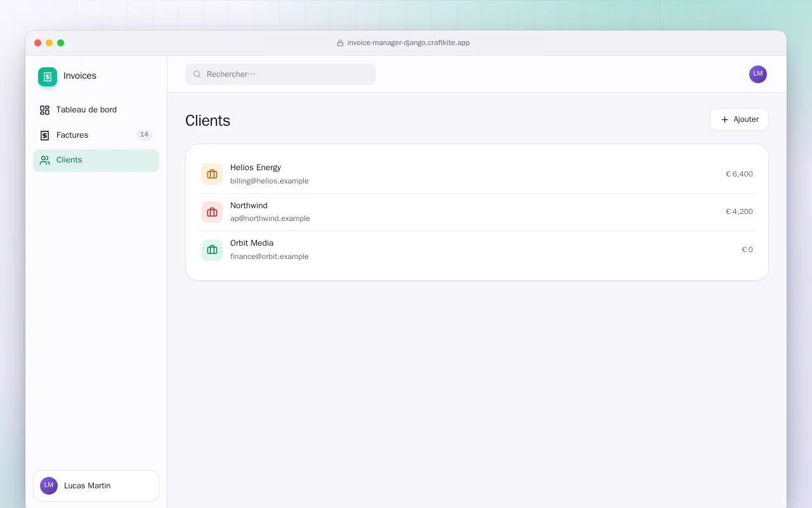
Task: Click the Helios Energy orange briefcase icon
Action: tap(212, 174)
